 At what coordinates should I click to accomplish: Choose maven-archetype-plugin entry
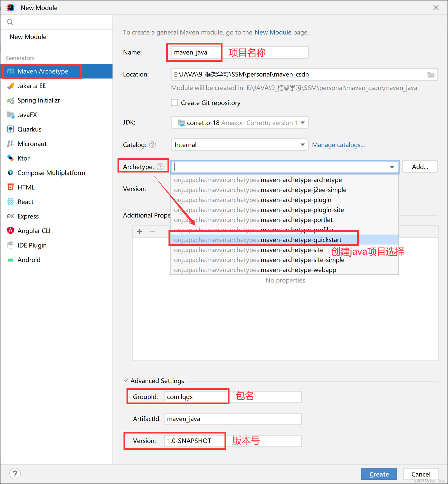pyautogui.click(x=284, y=200)
